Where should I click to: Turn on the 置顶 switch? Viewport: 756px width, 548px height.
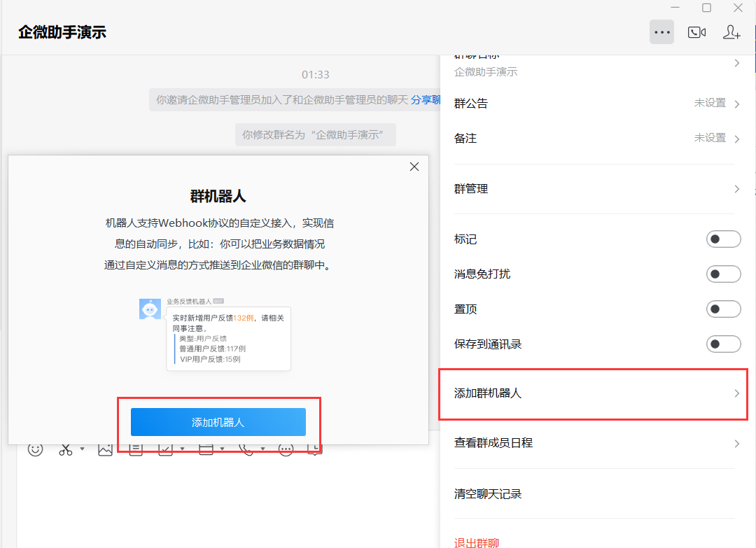click(723, 309)
